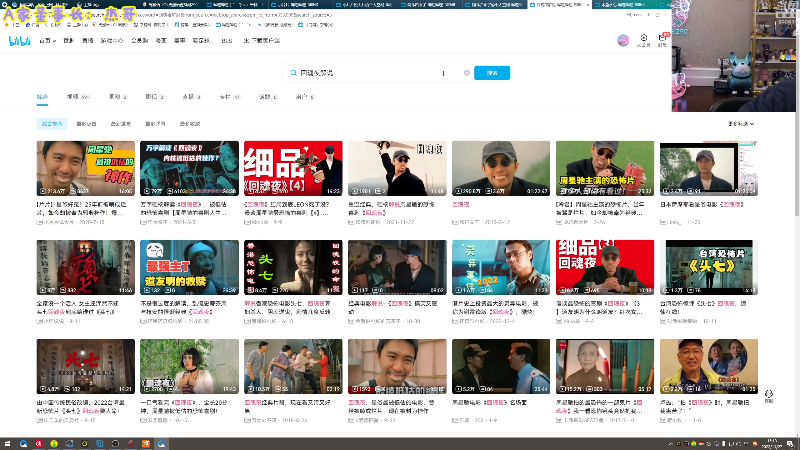Switch to the 番剧 results tab
This screenshot has width=800, height=450.
118,97
